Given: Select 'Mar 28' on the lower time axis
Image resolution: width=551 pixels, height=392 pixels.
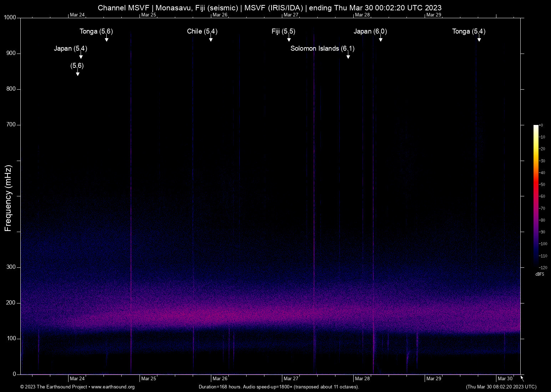Looking at the screenshot, I should (x=363, y=379).
